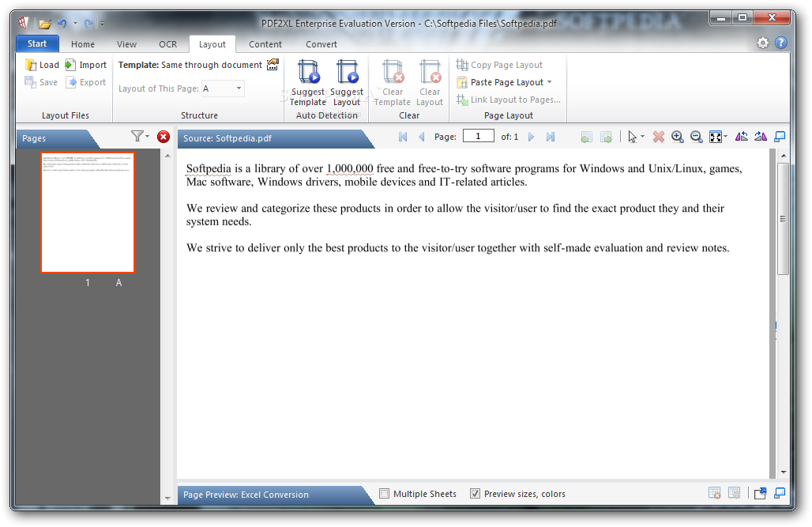
Task: Click the Source: Softpedia.pdf header
Action: pos(227,138)
